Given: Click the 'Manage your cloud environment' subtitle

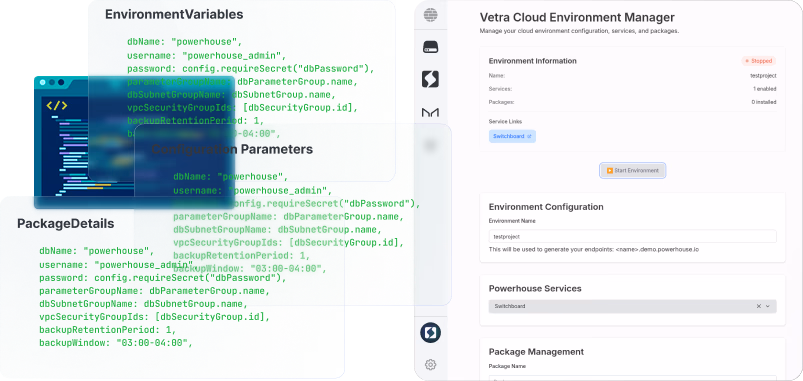Looking at the screenshot, I should 579,31.
